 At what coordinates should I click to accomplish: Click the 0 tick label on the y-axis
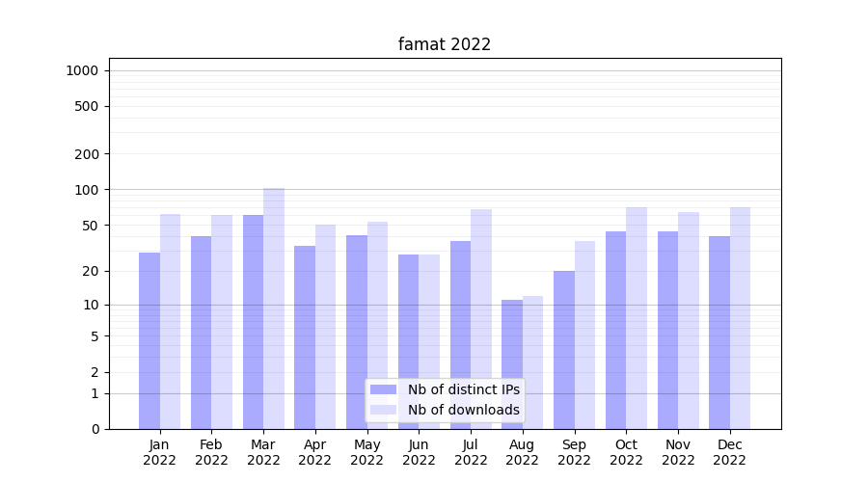click(x=95, y=429)
